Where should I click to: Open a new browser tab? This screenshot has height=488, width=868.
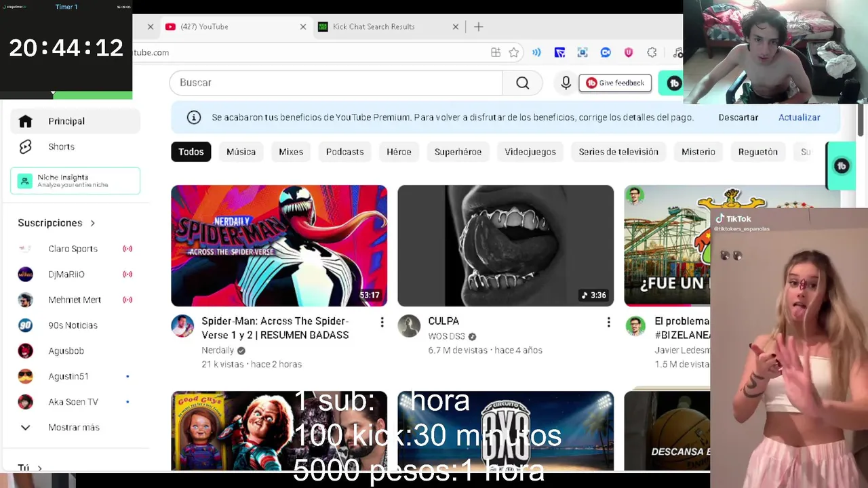coord(478,26)
